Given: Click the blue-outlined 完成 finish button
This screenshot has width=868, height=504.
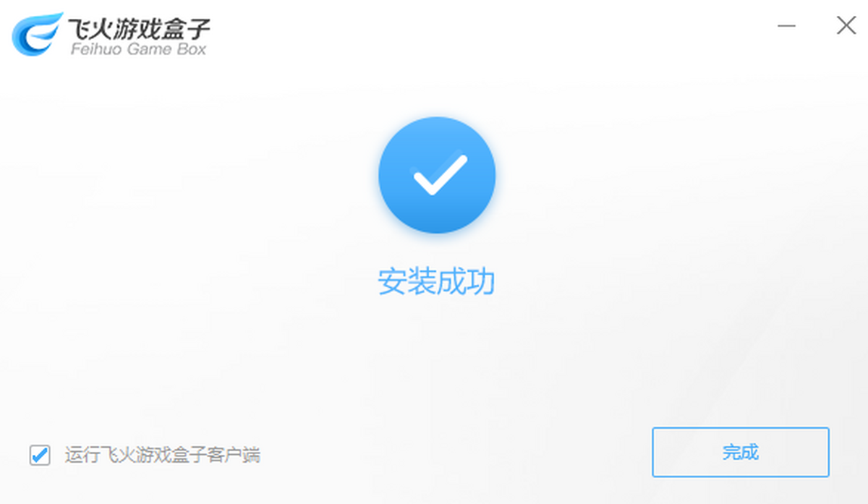Looking at the screenshot, I should [x=741, y=453].
